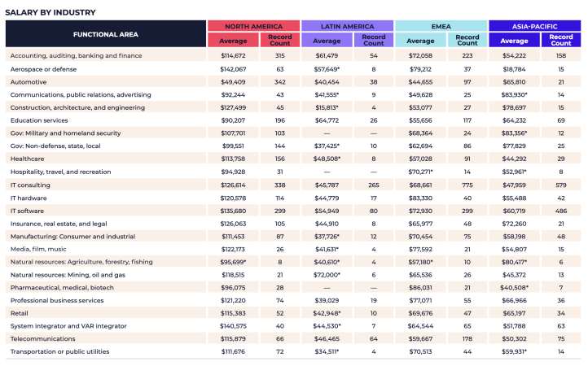Click the red NORTH AMERICA header
Image resolution: width=588 pixels, height=366 pixels.
252,26
